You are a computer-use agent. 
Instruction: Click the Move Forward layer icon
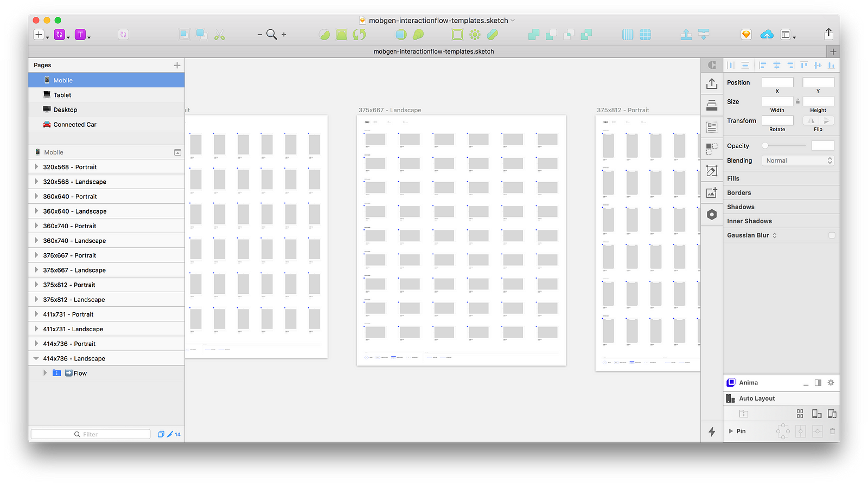(x=686, y=35)
